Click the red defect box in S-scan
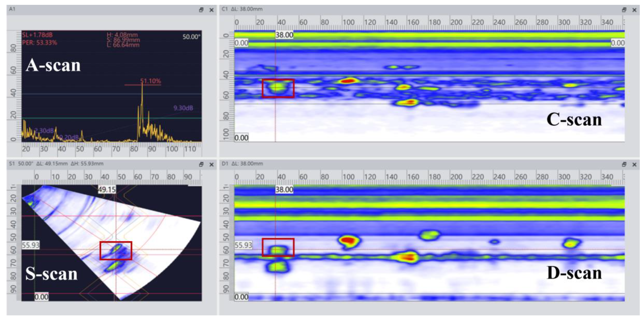The height and width of the screenshot is (320, 644). (116, 251)
